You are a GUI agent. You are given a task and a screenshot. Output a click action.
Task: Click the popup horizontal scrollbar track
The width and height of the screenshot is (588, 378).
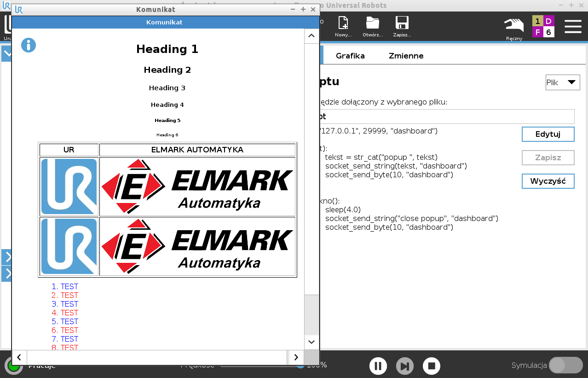pos(157,357)
